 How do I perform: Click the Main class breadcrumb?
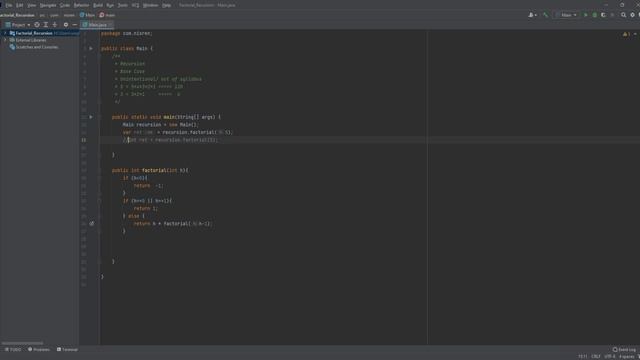click(x=87, y=15)
